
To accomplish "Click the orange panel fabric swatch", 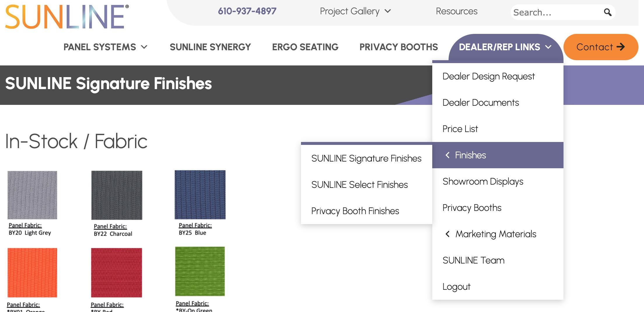I will [32, 272].
